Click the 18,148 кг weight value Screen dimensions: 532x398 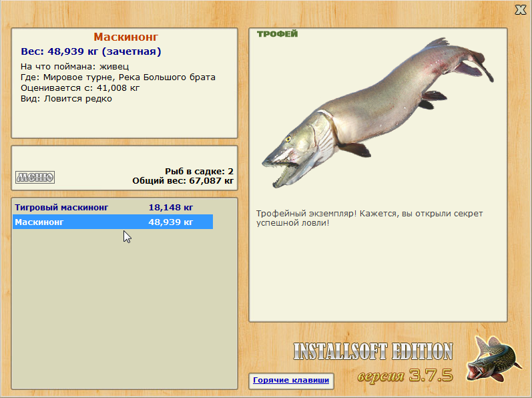pos(171,207)
